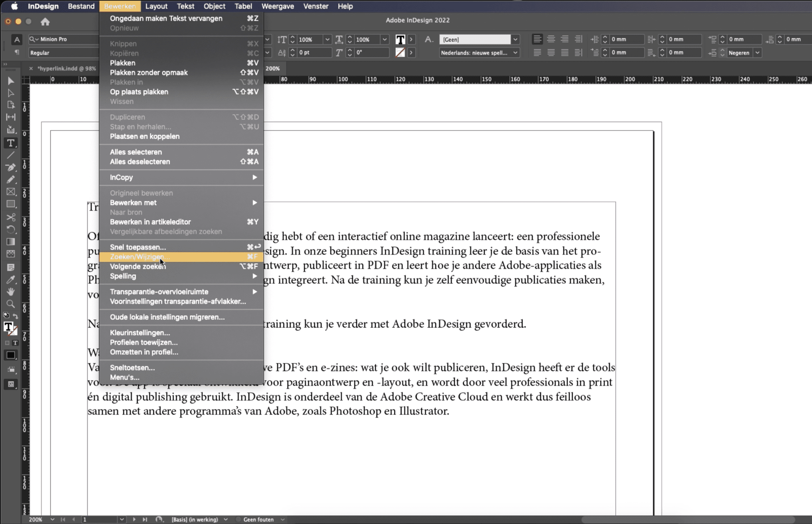Select the Direct Selection tool
812x524 pixels.
pos(11,93)
